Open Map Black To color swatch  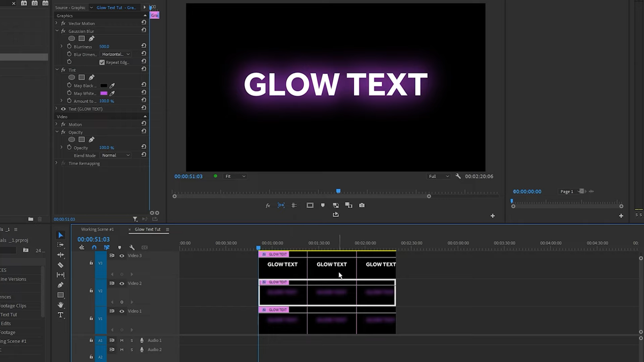coord(104,86)
